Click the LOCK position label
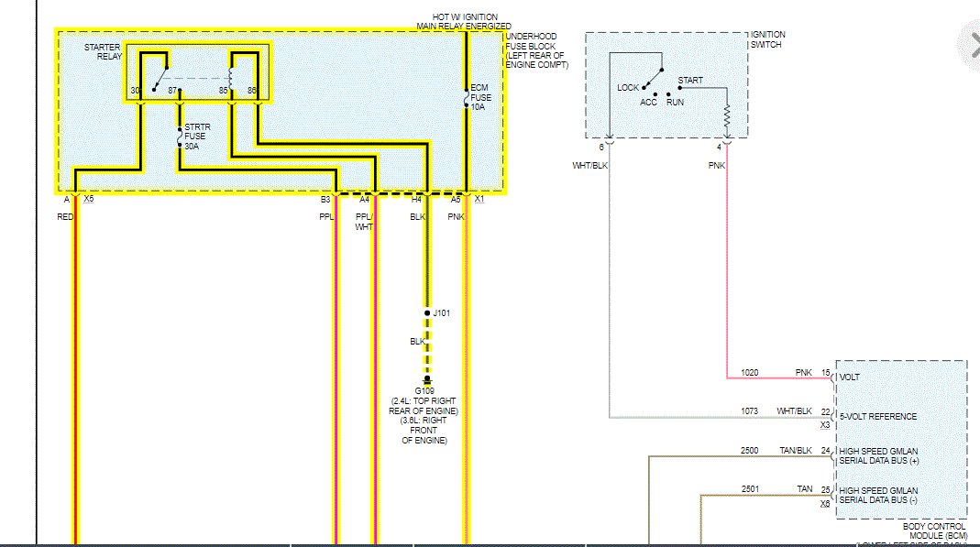The height and width of the screenshot is (547, 980). [x=627, y=87]
